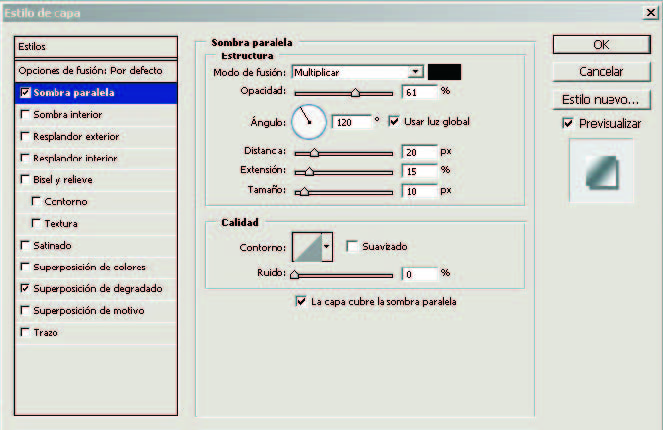Enable the Resplandor exterior checkbox
This screenshot has height=430, width=663.
coord(25,136)
